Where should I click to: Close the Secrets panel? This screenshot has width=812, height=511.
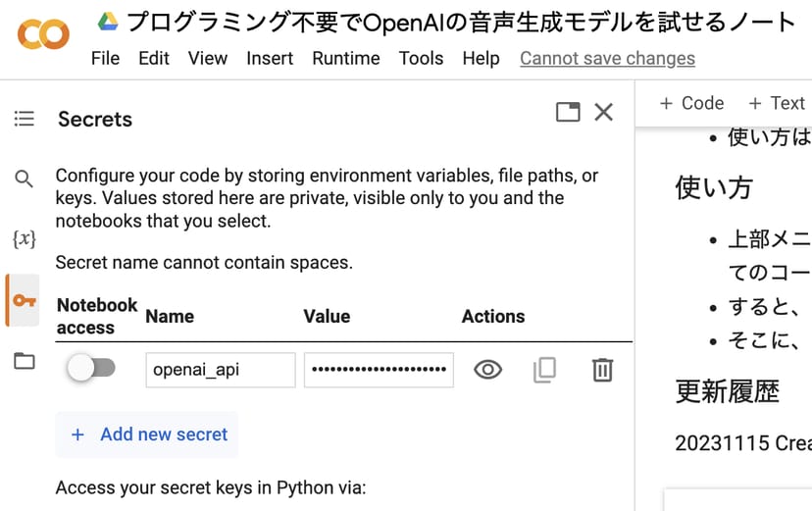coord(604,112)
